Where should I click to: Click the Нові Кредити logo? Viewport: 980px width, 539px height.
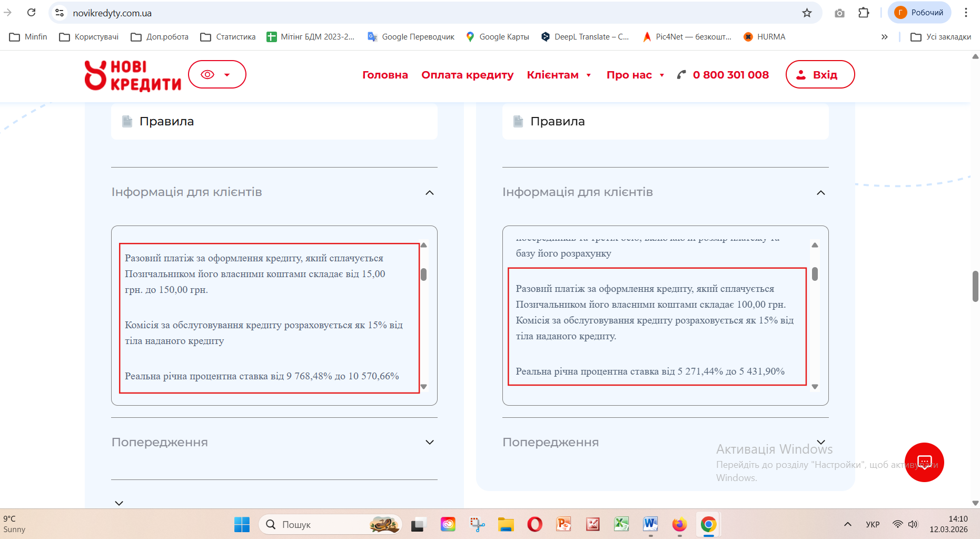tap(133, 75)
